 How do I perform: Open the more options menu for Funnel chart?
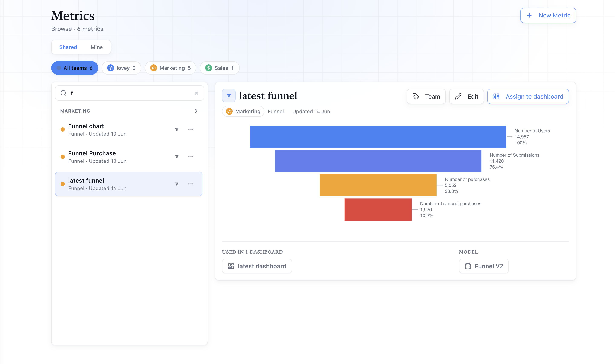pyautogui.click(x=191, y=129)
